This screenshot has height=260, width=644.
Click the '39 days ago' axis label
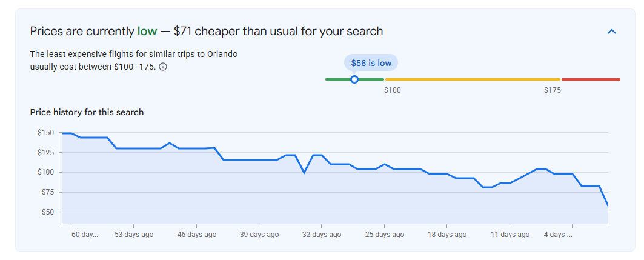point(259,235)
